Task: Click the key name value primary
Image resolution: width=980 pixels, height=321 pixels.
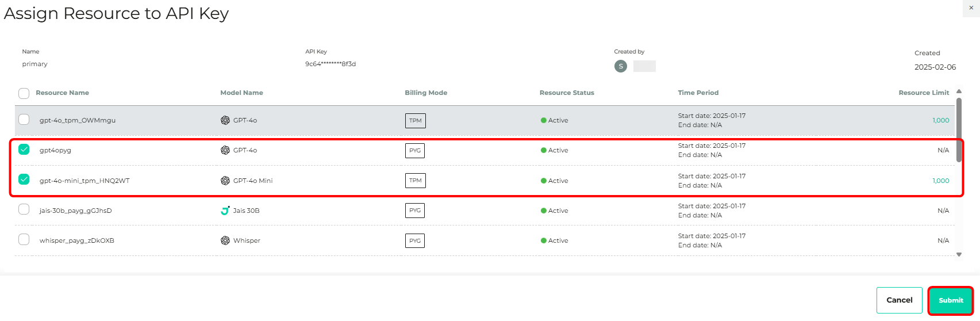Action: click(x=35, y=64)
